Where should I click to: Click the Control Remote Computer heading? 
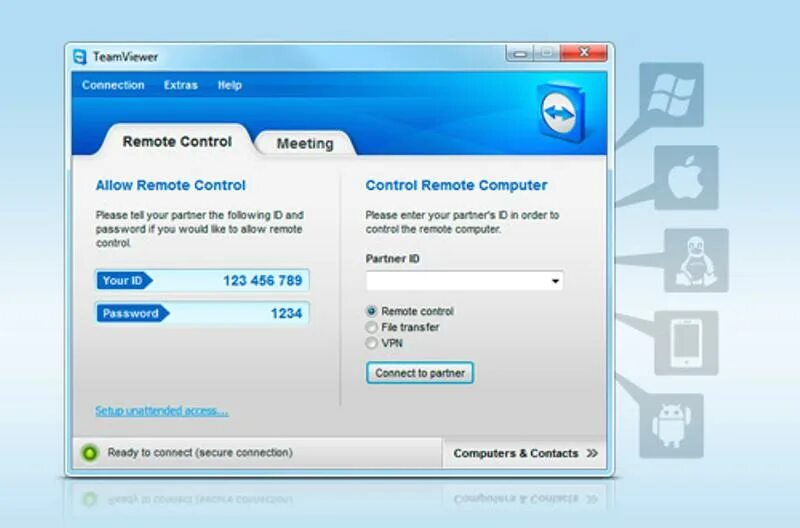(x=456, y=185)
